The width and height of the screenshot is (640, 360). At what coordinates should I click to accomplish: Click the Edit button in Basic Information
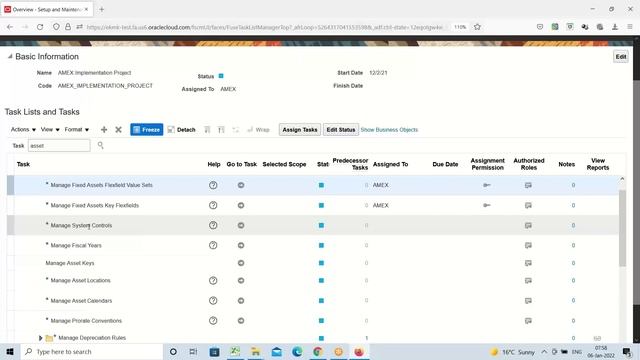[x=621, y=57]
